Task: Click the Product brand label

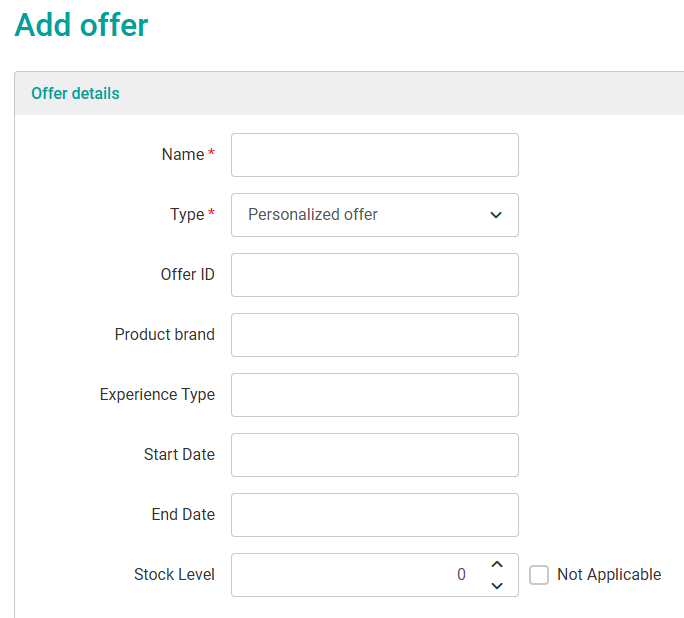Action: coord(164,335)
